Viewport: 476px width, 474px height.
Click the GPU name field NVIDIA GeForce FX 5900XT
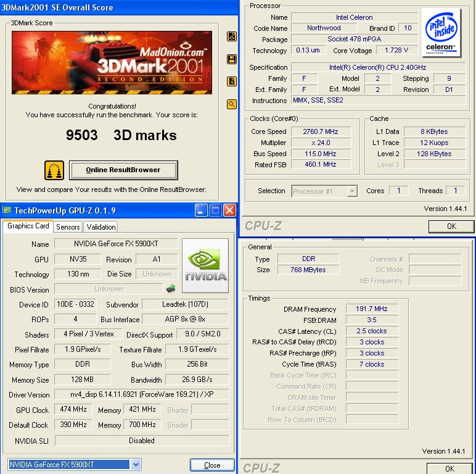[116, 244]
